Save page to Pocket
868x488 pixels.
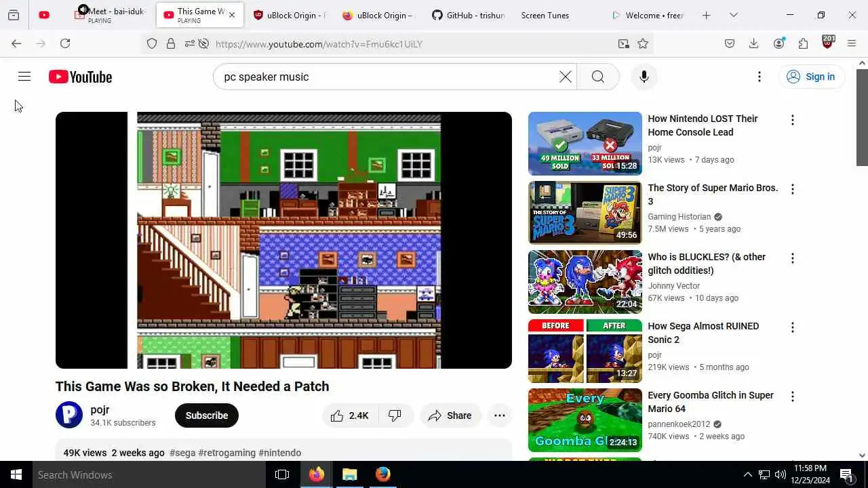730,43
